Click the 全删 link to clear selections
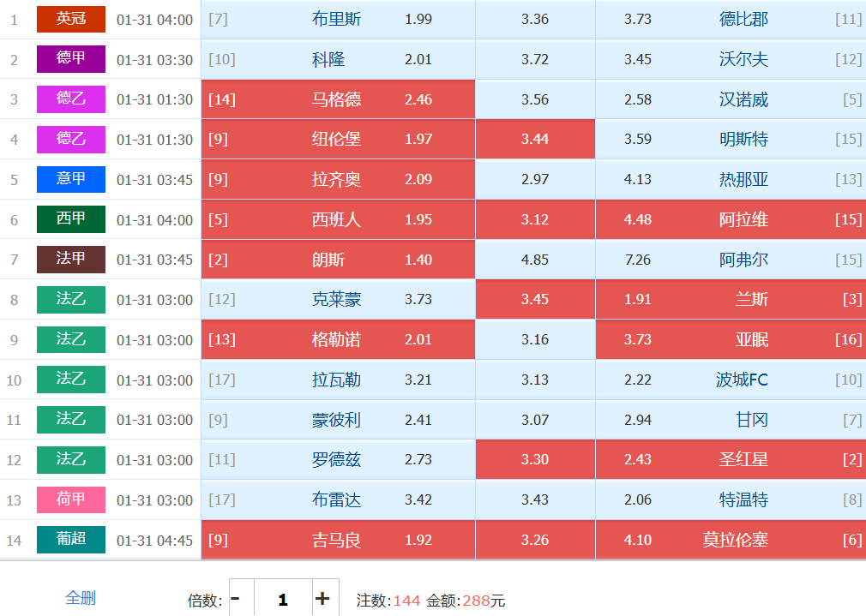The image size is (866, 616). pos(81,598)
